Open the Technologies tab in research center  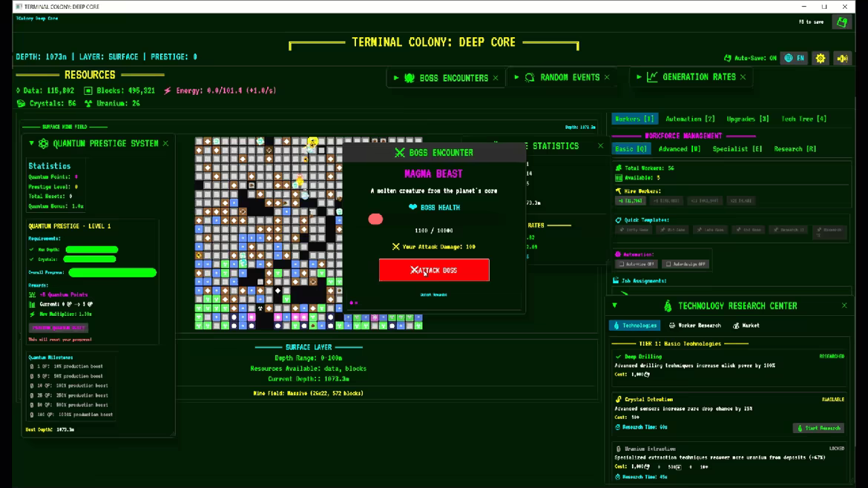click(x=634, y=326)
